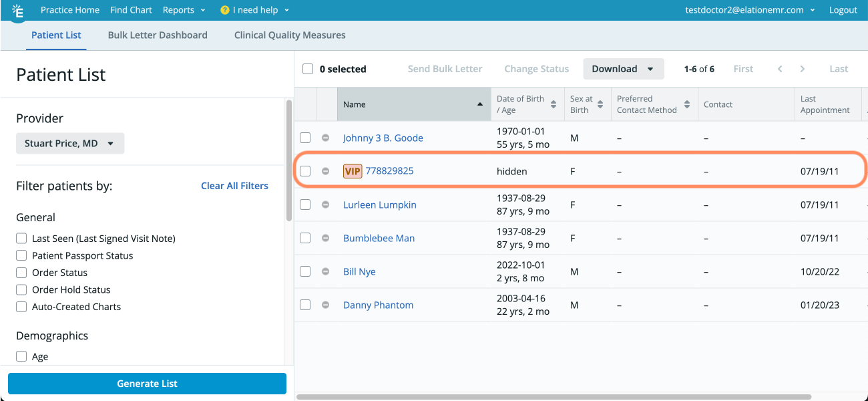Image resolution: width=868 pixels, height=401 pixels.
Task: Switch to Bulk Letter Dashboard tab
Action: [158, 35]
